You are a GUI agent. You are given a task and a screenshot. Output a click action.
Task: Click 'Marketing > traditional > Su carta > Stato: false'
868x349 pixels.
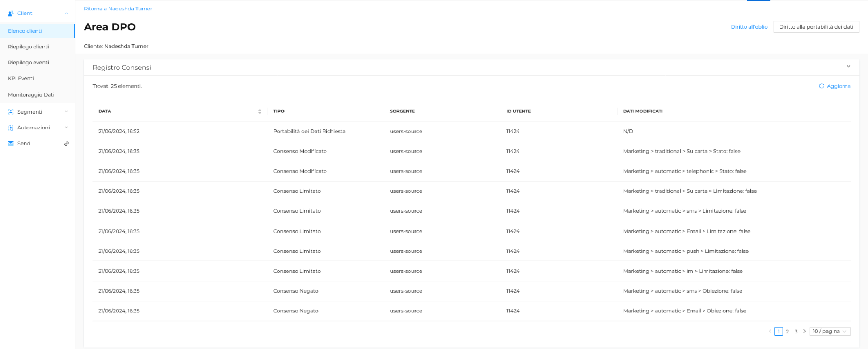click(x=682, y=151)
